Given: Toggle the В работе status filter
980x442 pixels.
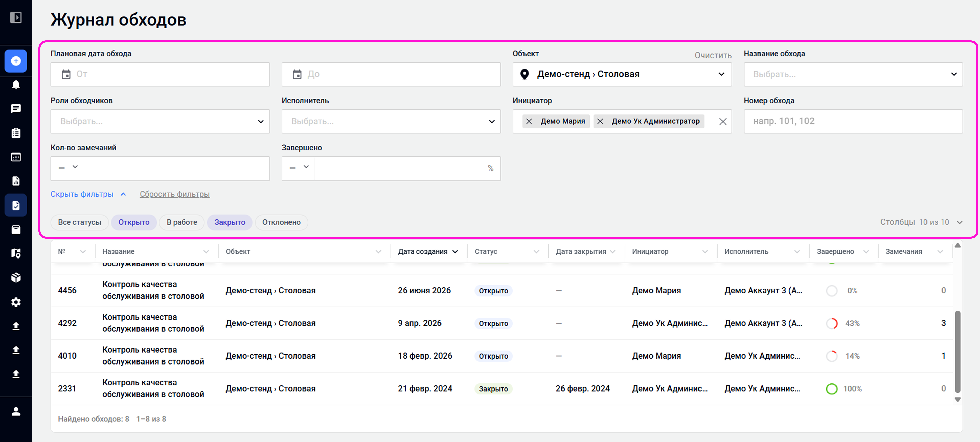Looking at the screenshot, I should 182,222.
